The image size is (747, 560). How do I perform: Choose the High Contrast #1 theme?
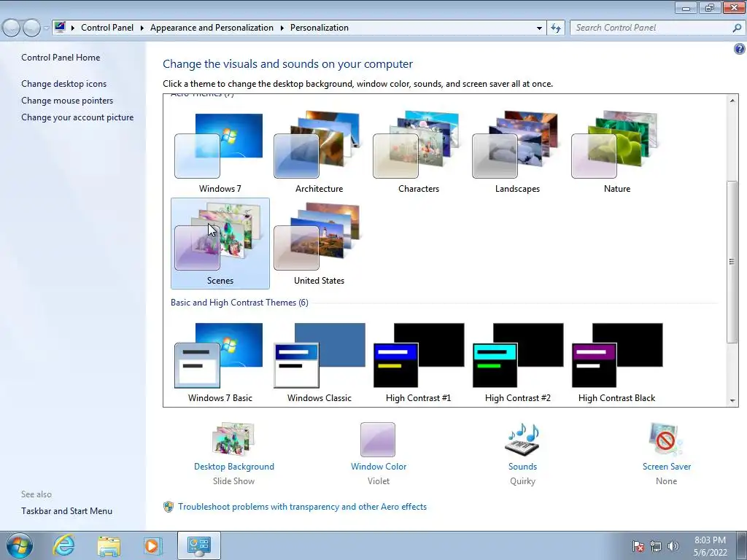(418, 362)
